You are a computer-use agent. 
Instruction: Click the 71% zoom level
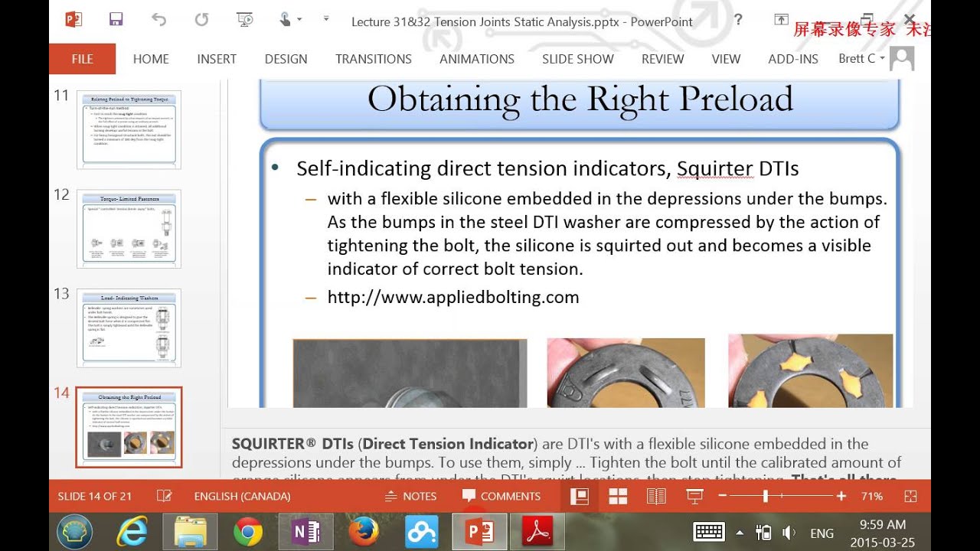click(872, 497)
